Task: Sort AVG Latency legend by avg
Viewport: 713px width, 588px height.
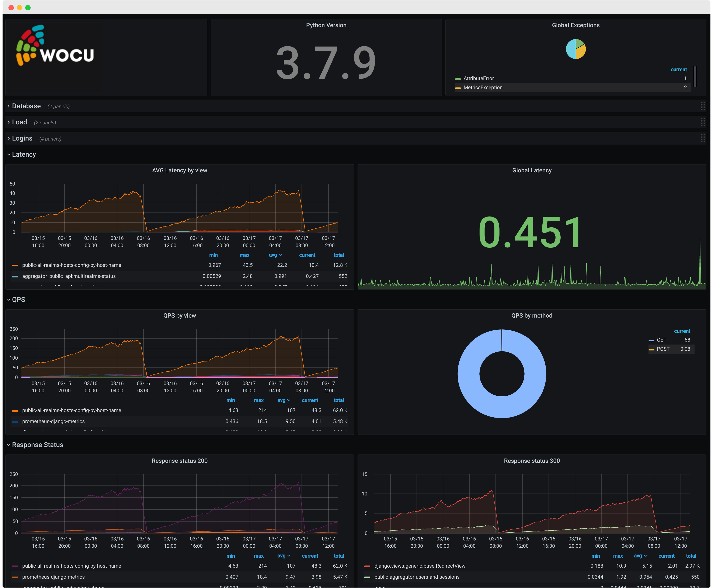Action: (275, 255)
